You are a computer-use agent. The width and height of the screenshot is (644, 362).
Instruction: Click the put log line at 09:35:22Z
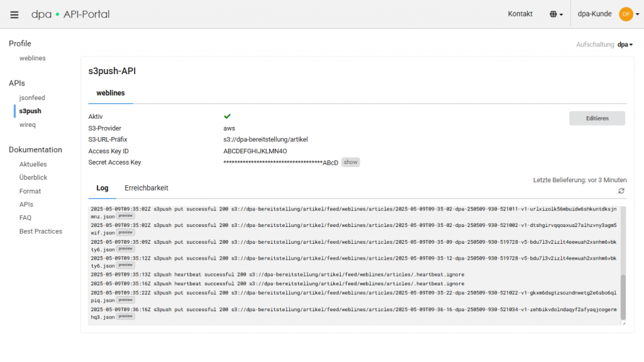click(x=353, y=297)
